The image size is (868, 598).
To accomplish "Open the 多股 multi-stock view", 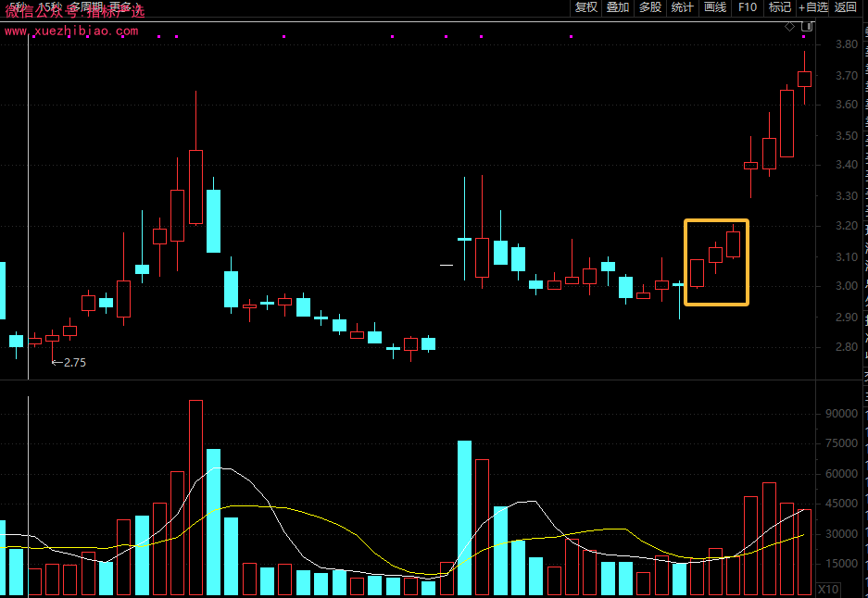I will (x=650, y=7).
